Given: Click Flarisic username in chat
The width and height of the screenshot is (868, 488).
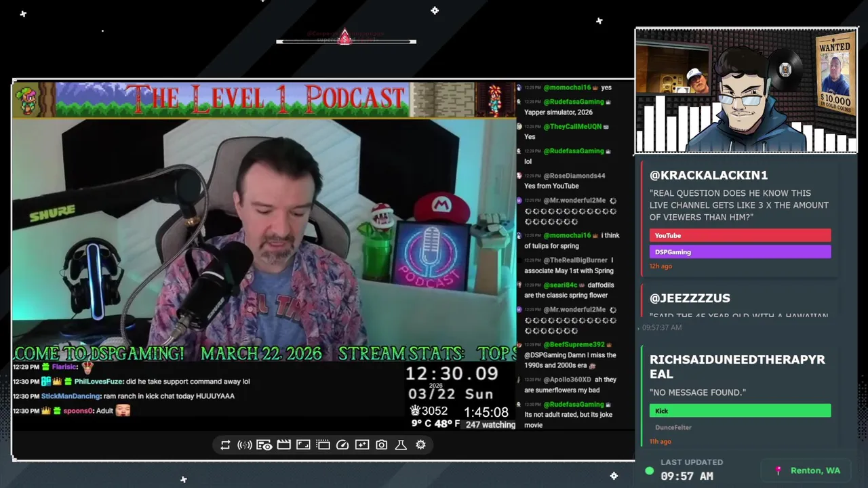Looking at the screenshot, I should pyautogui.click(x=64, y=367).
